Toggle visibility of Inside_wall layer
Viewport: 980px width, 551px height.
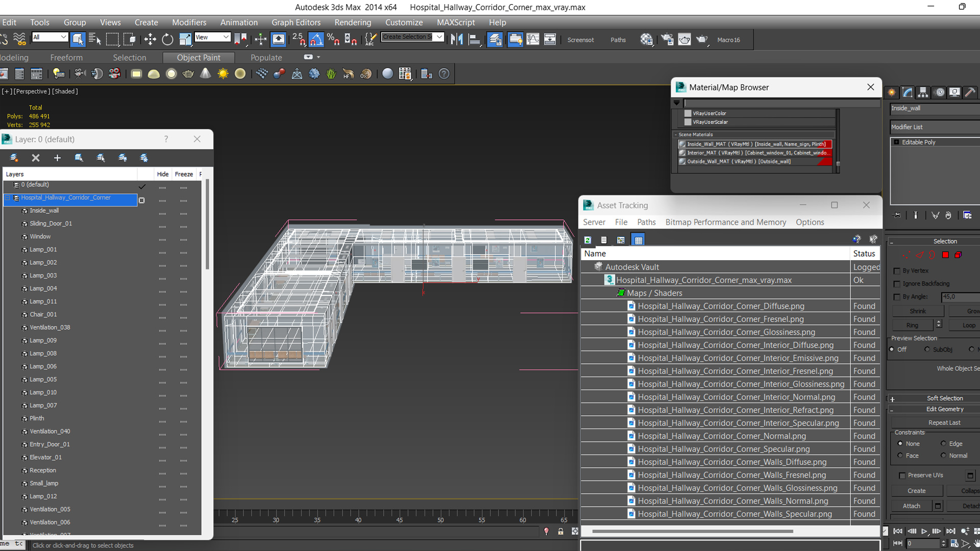click(x=162, y=211)
